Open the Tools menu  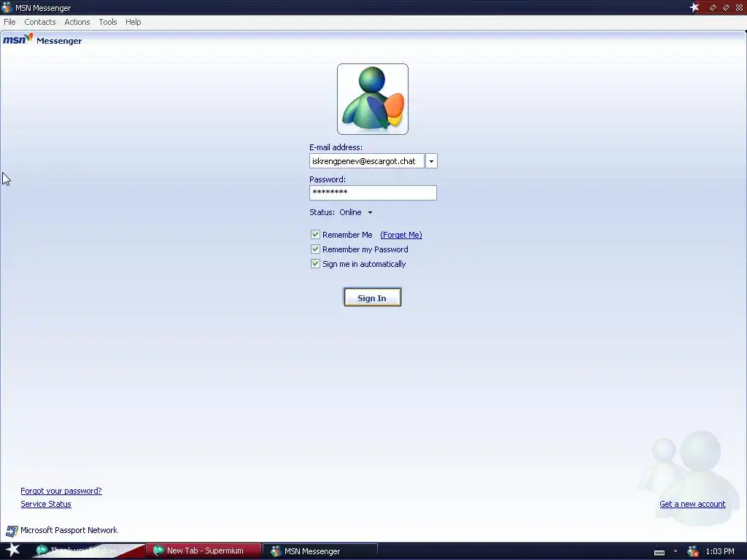coord(108,22)
